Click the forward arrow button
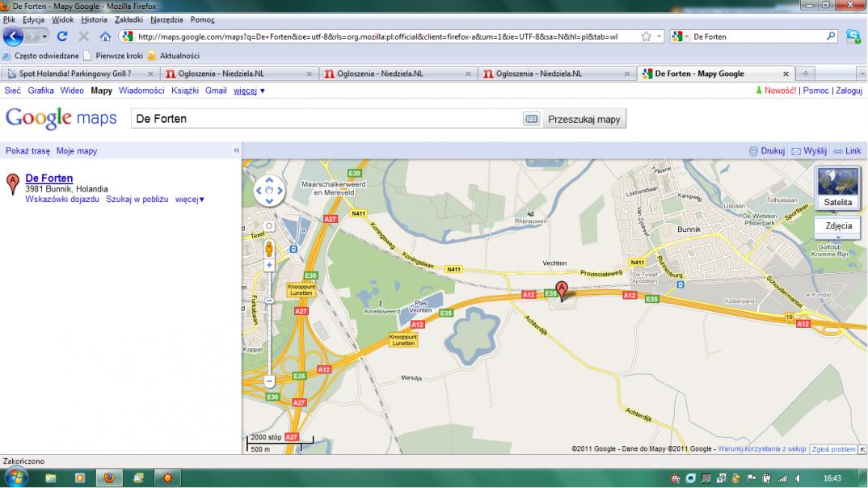The image size is (868, 488). click(x=32, y=36)
